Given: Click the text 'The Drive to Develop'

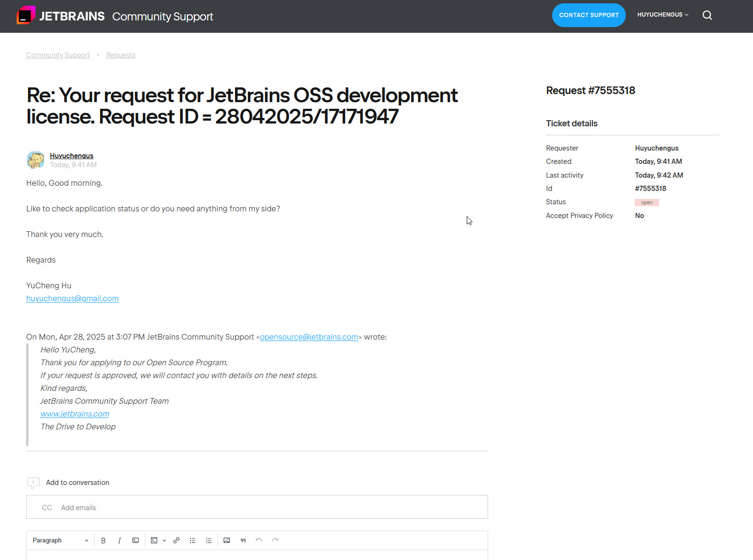Looking at the screenshot, I should [78, 427].
